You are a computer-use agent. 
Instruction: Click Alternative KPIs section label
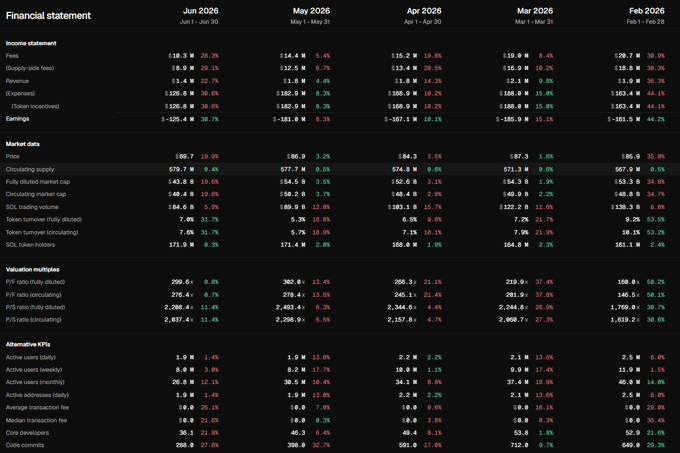tap(28, 345)
